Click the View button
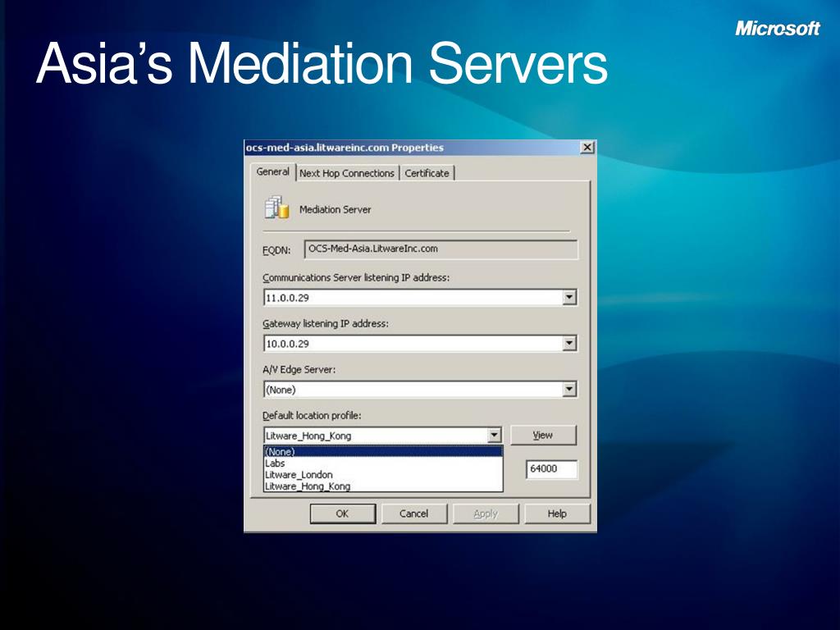Screen dimensions: 840x630 [543, 435]
